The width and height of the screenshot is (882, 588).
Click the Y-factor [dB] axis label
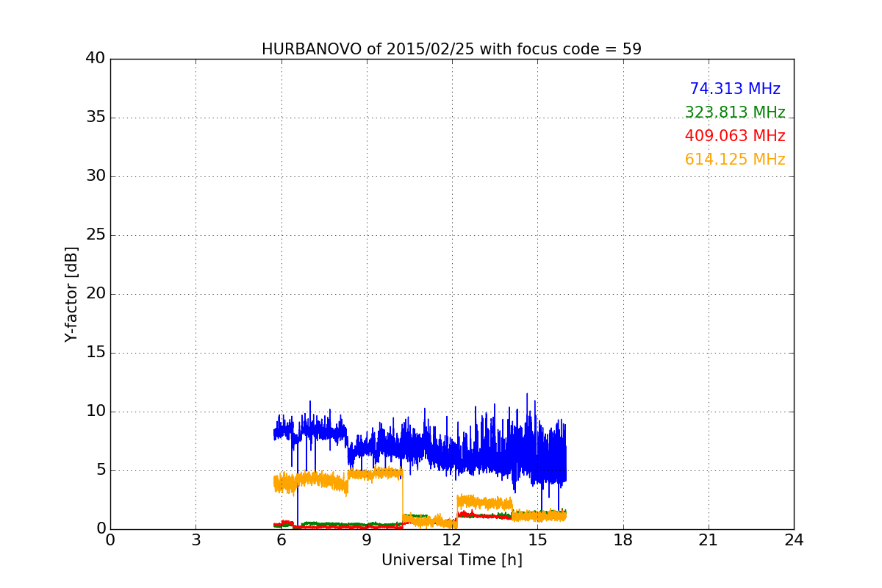pyautogui.click(x=71, y=294)
